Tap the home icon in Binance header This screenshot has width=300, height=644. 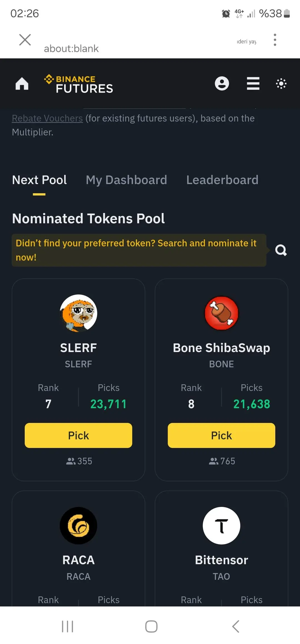(x=22, y=83)
